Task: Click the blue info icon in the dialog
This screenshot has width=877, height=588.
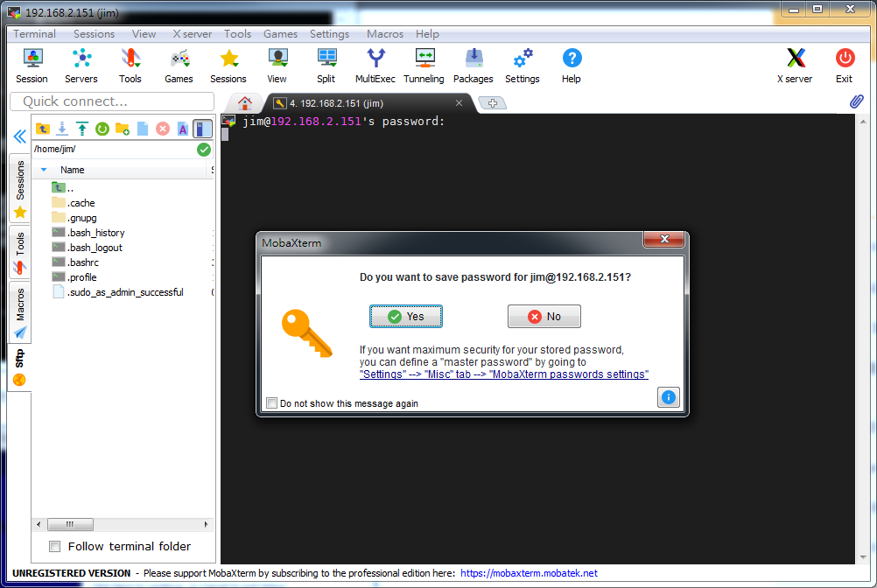Action: point(669,397)
